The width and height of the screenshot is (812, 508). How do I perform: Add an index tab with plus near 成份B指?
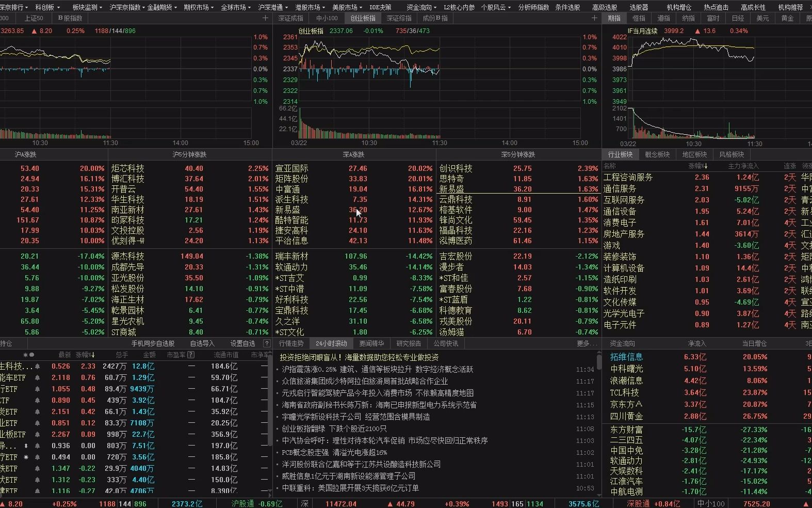click(594, 18)
